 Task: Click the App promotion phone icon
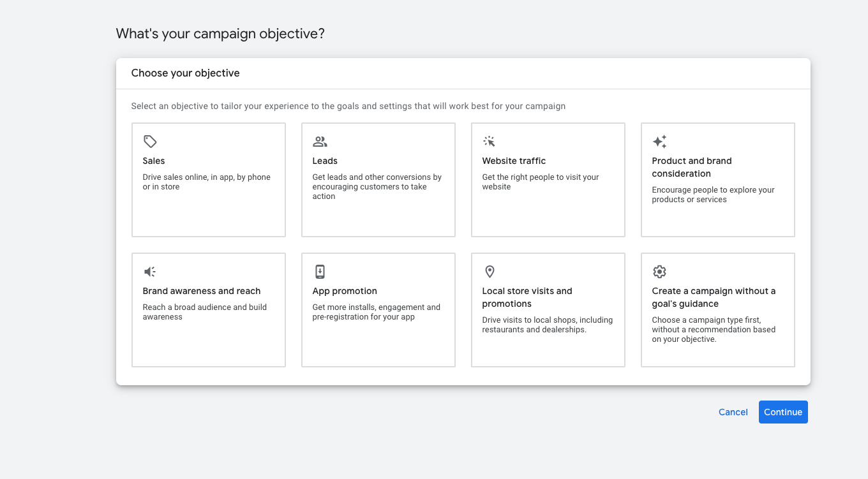point(320,272)
